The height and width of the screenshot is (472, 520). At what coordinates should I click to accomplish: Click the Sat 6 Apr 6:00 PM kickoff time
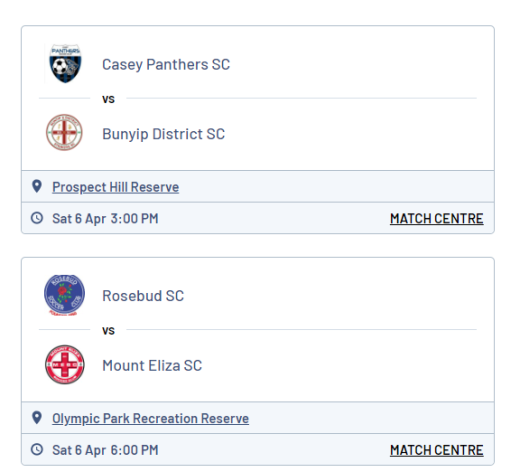pos(105,450)
